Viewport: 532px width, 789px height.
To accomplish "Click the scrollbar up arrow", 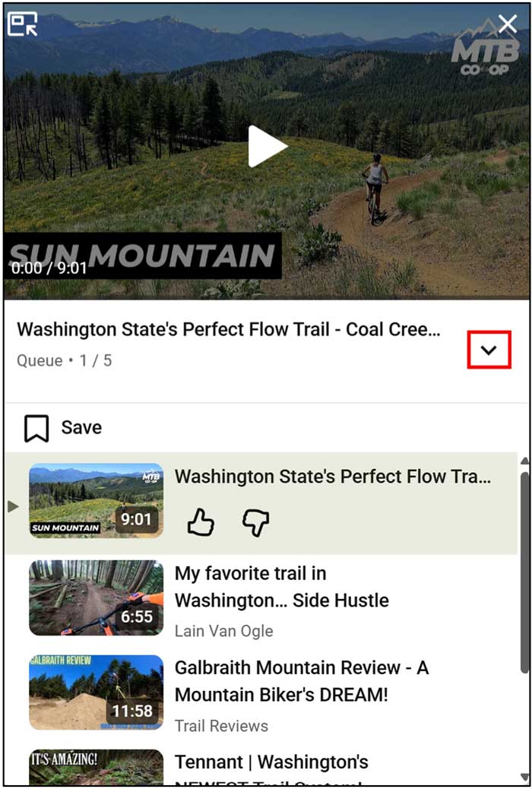I will point(525,461).
